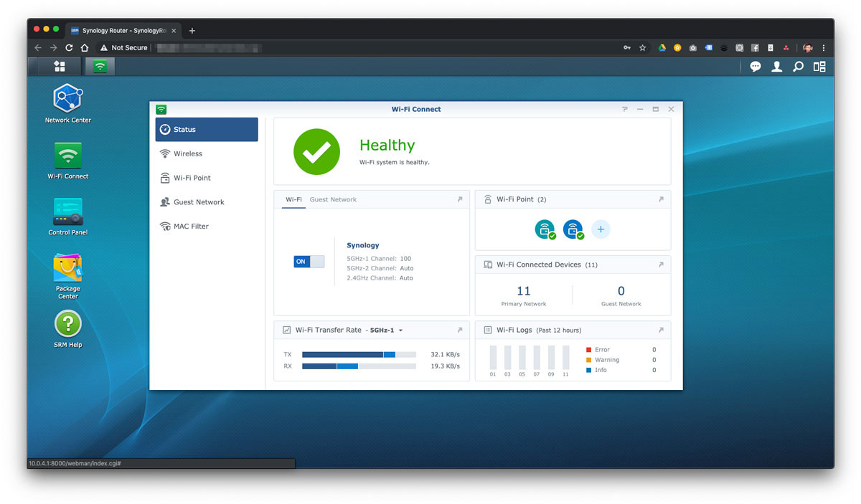Open the 5GHz-1 transfer rate dropdown
Image resolution: width=861 pixels, height=504 pixels.
[387, 331]
